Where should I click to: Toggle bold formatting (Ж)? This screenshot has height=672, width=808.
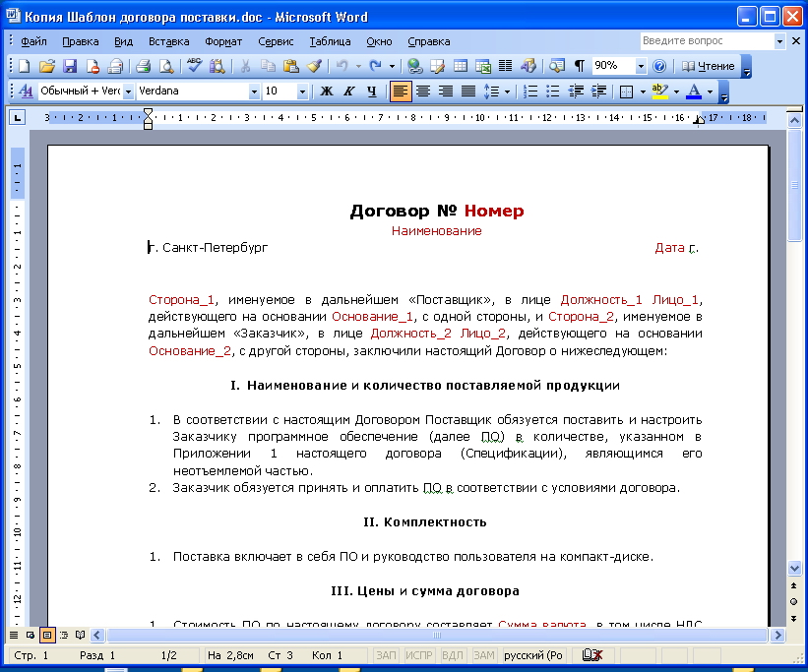326,92
